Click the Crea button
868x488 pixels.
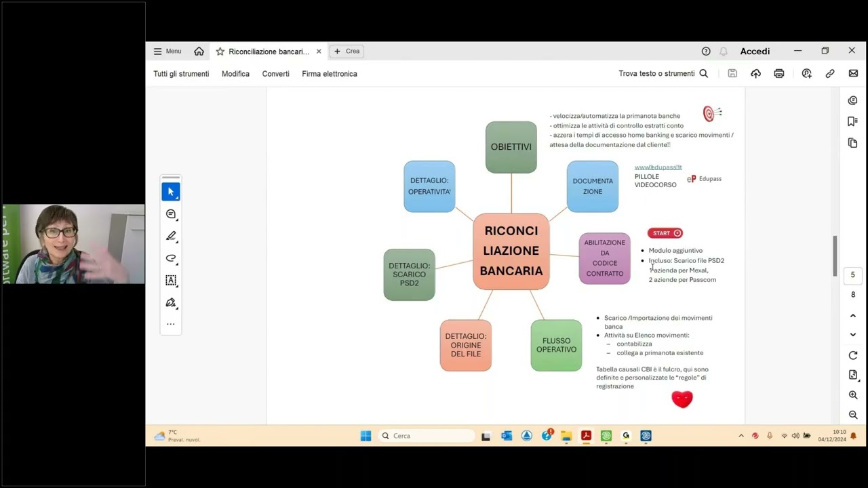pos(347,51)
